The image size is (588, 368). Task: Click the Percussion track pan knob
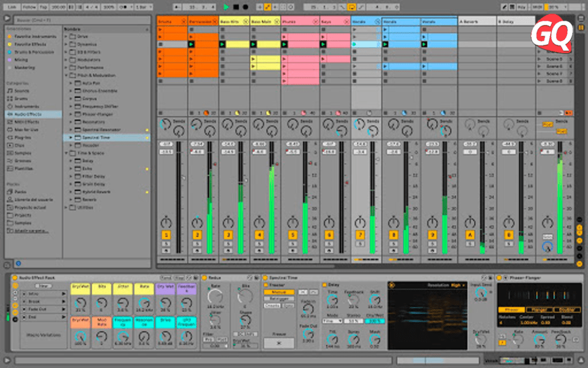point(197,223)
